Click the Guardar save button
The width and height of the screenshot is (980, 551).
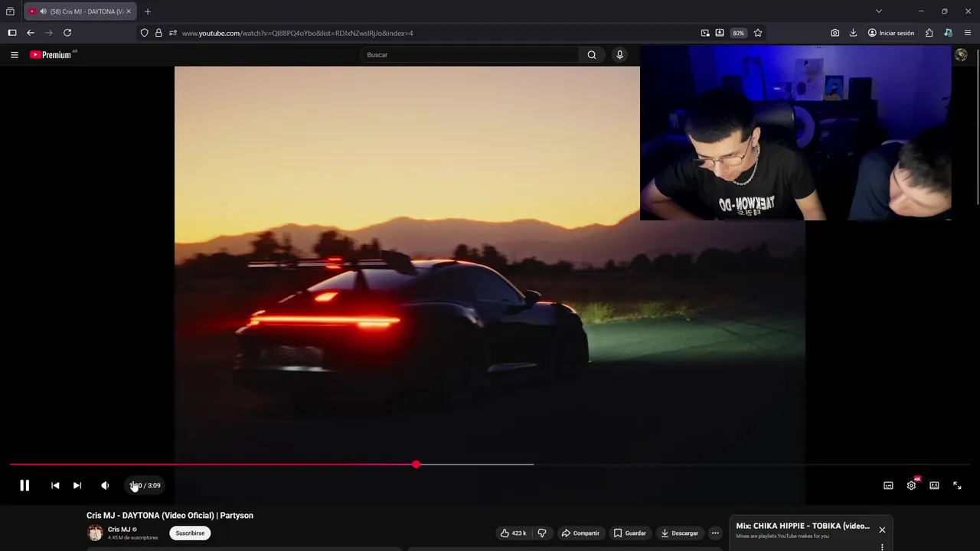point(629,533)
